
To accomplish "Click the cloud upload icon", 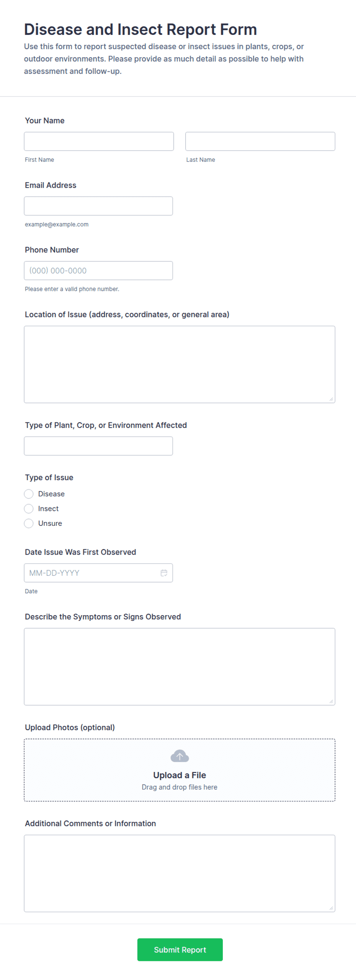I will click(x=180, y=756).
